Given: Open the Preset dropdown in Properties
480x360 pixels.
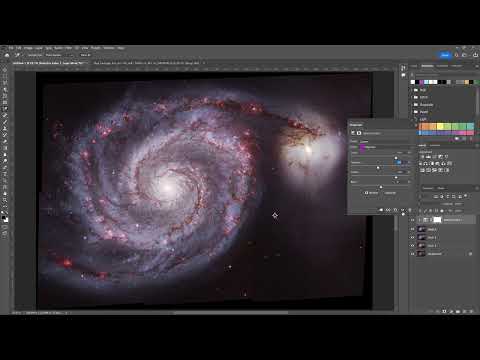Looking at the screenshot, I should 386,141.
